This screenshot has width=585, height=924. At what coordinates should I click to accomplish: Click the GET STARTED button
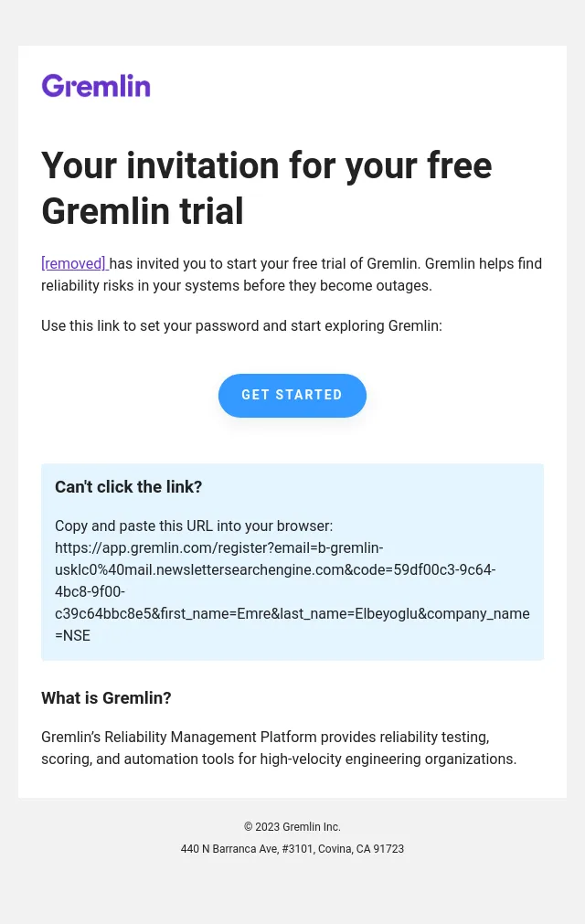pyautogui.click(x=292, y=396)
